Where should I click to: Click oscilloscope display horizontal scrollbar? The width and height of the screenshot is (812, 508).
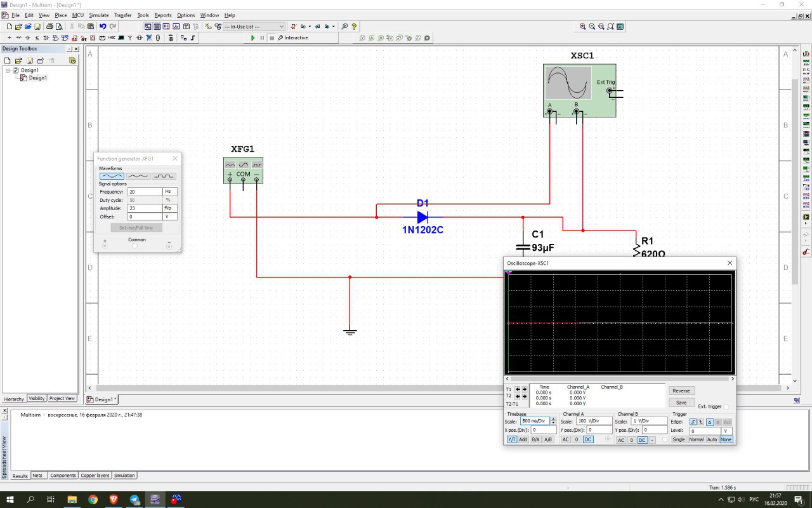click(x=620, y=378)
